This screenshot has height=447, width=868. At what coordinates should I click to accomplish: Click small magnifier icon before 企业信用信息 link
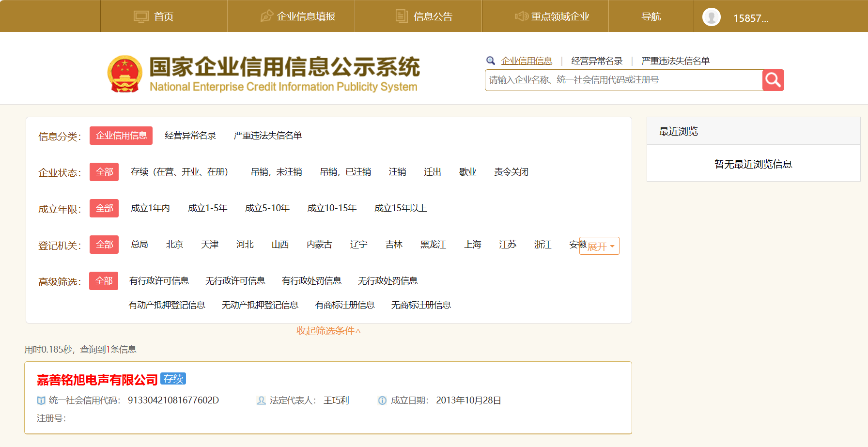click(x=491, y=61)
